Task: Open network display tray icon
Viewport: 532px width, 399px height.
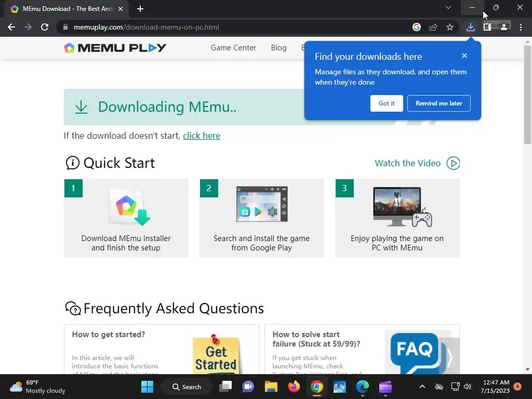Action: pos(455,387)
